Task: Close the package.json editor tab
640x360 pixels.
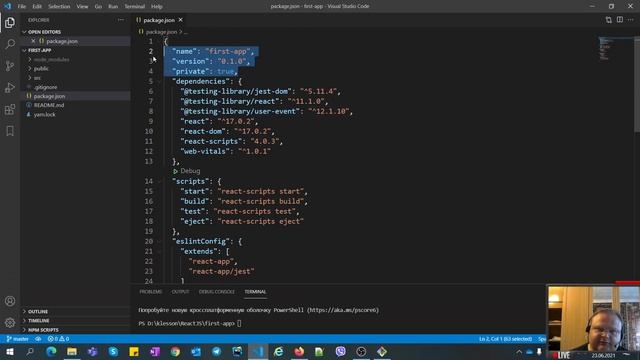Action: (x=180, y=20)
